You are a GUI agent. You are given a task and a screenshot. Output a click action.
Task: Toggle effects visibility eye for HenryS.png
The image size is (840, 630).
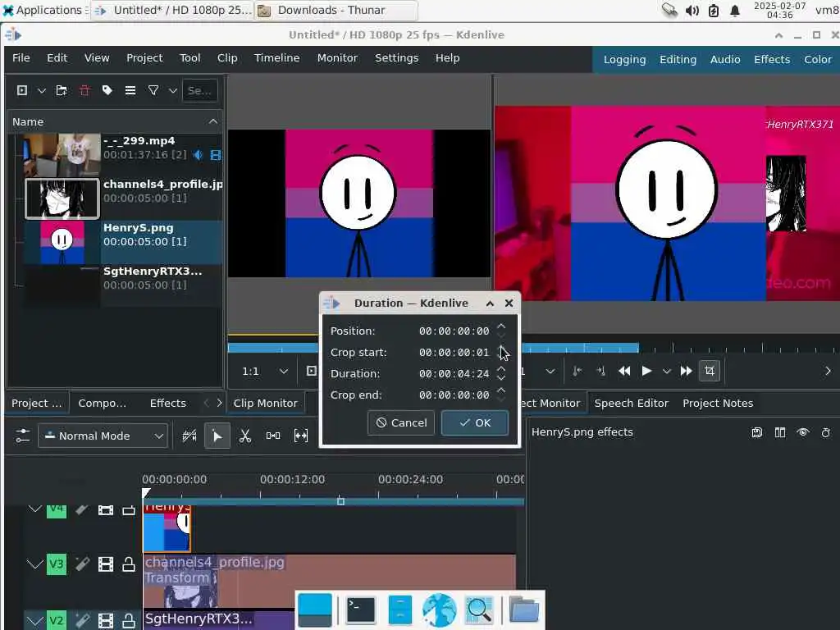coord(802,432)
